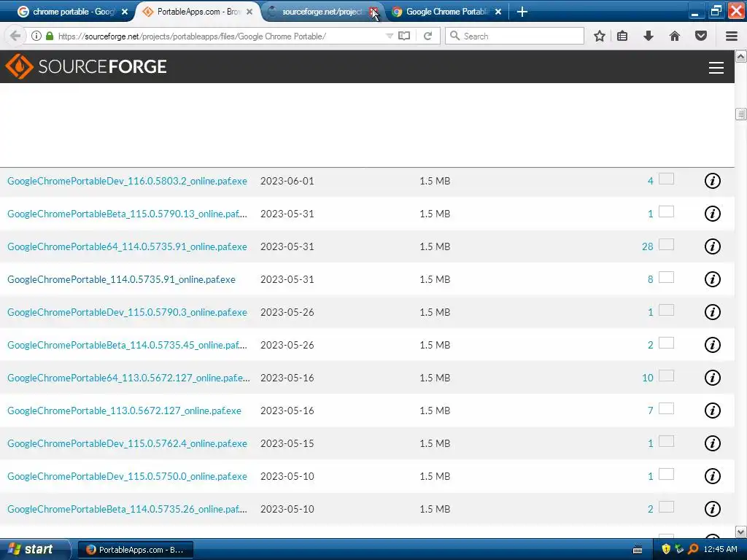Tick checkbox for GoogleChromePortable_114.0.5735.91 row
This screenshot has height=560, width=747.
click(666, 278)
